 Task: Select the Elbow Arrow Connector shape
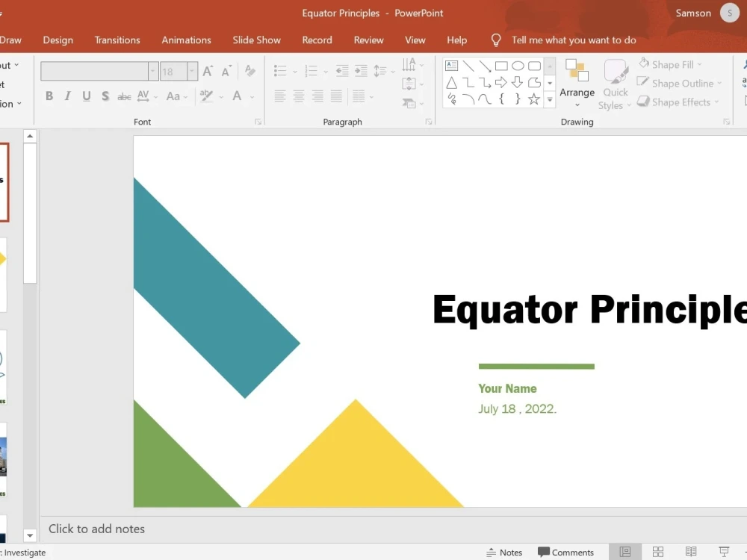(x=485, y=83)
